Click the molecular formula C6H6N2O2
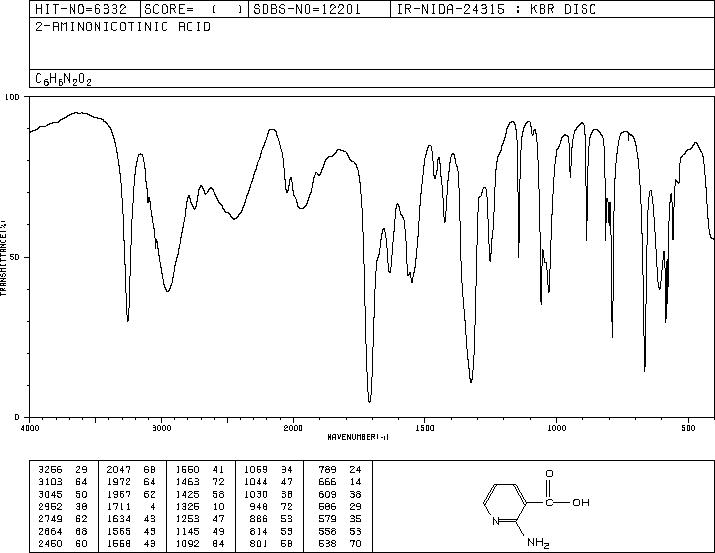Image resolution: width=715 pixels, height=553 pixels. coord(63,80)
